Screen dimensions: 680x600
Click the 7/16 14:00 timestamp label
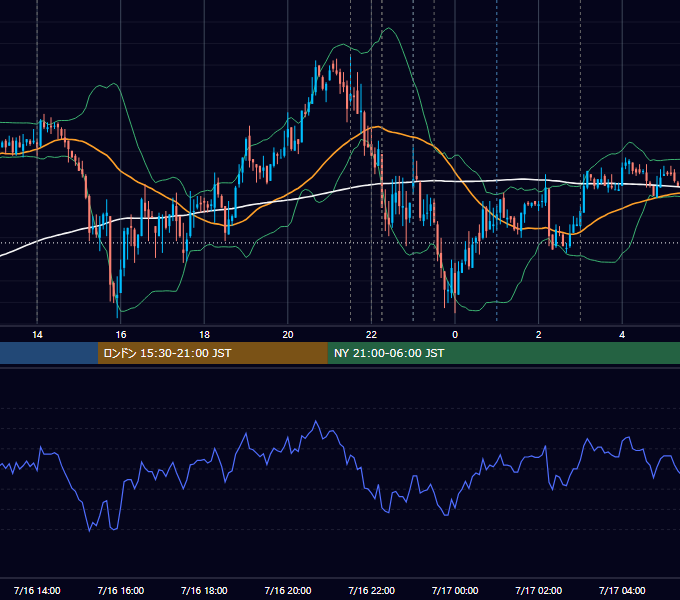(37, 590)
